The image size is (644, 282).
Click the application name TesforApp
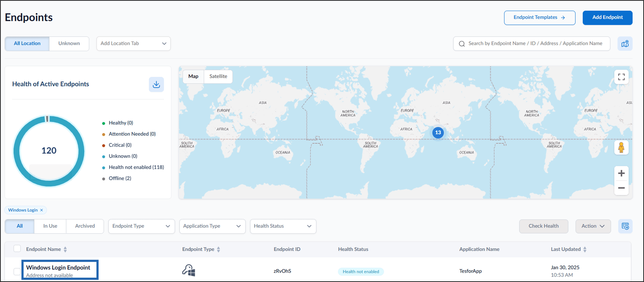coord(470,271)
